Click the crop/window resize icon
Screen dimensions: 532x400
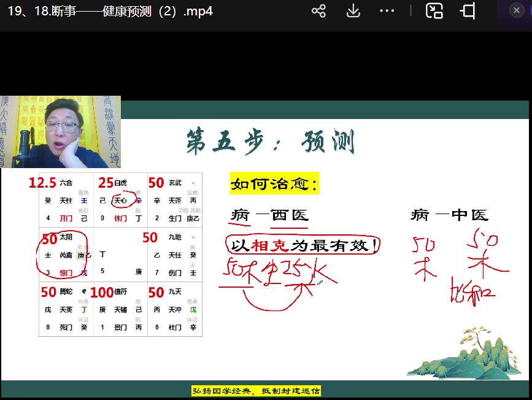tap(468, 11)
